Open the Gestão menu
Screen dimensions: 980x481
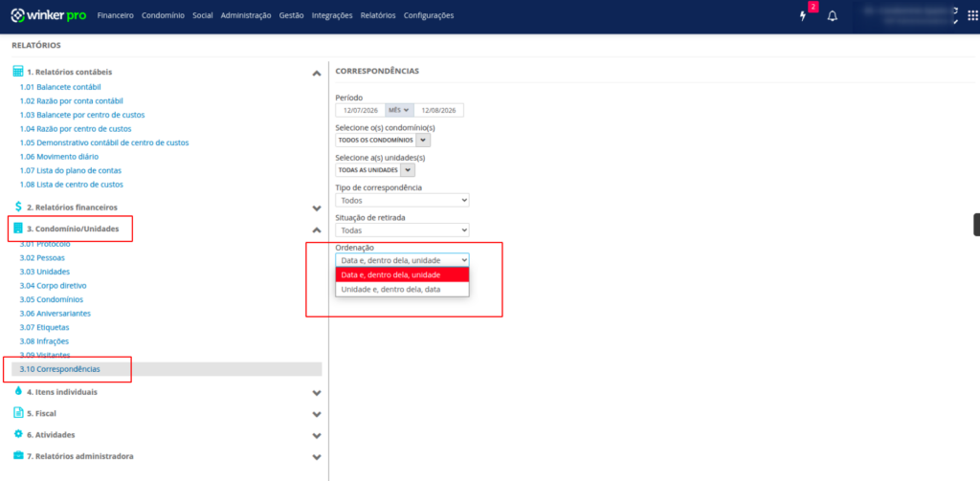[291, 15]
